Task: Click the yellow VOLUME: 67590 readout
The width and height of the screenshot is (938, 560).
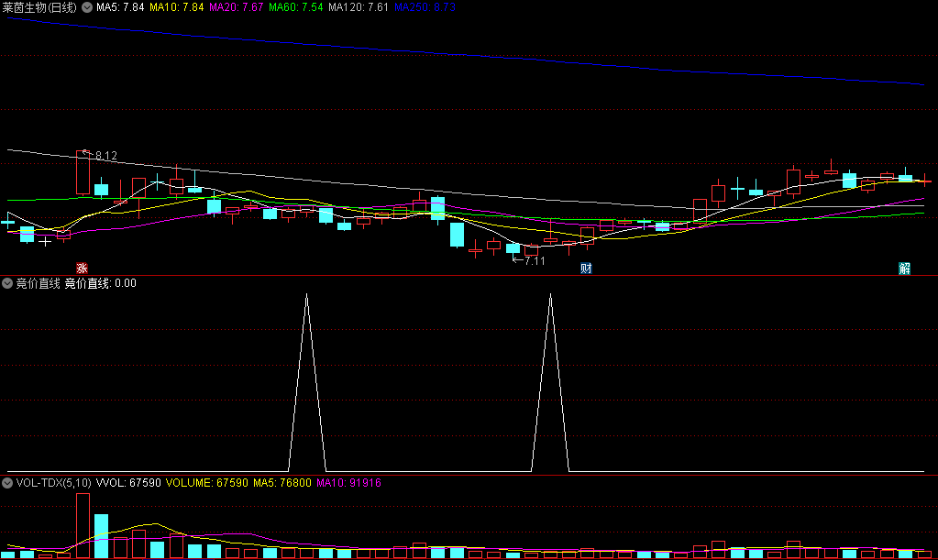Action: 207,483
